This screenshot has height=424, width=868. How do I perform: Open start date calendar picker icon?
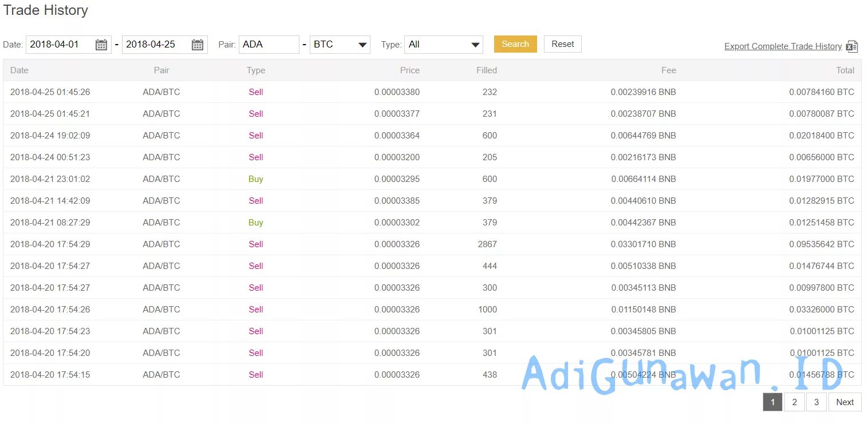101,45
